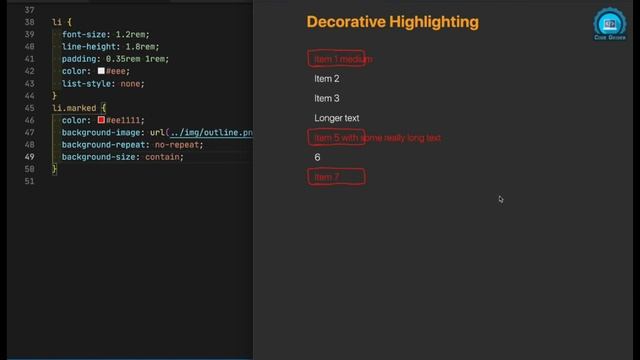640x360 pixels.
Task: Select list item 'Item 1 medium'
Action: (x=343, y=59)
